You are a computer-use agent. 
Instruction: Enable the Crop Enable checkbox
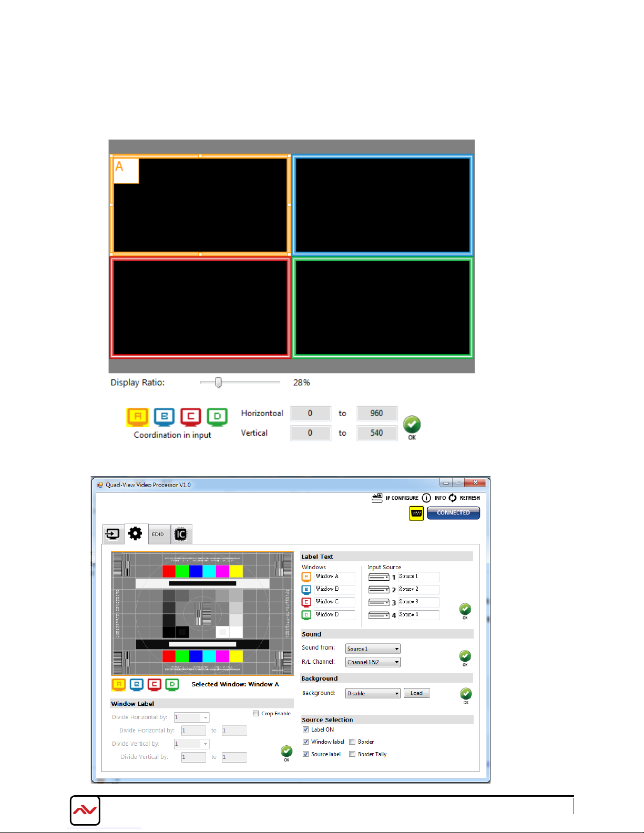point(256,714)
